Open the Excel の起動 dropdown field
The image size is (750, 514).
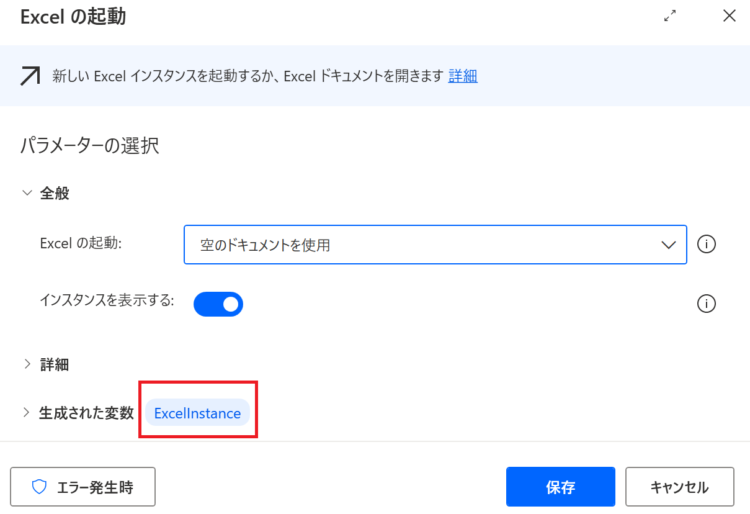[x=435, y=244]
